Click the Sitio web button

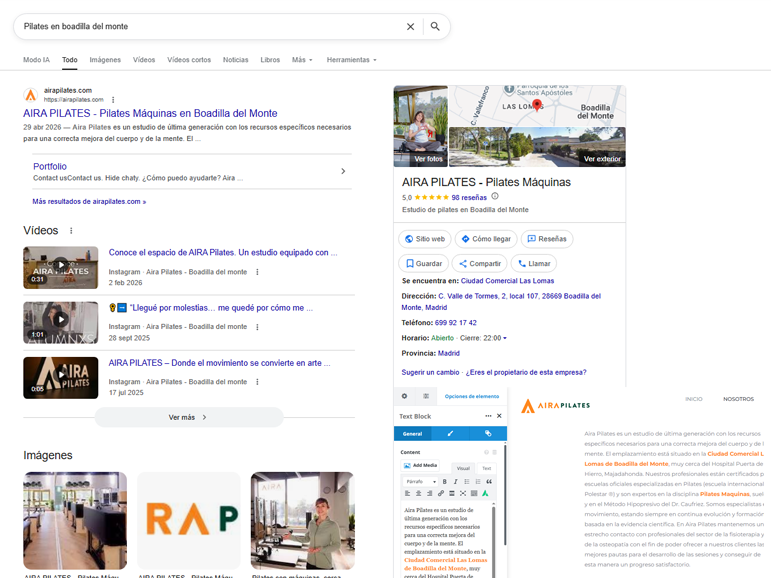pos(424,239)
